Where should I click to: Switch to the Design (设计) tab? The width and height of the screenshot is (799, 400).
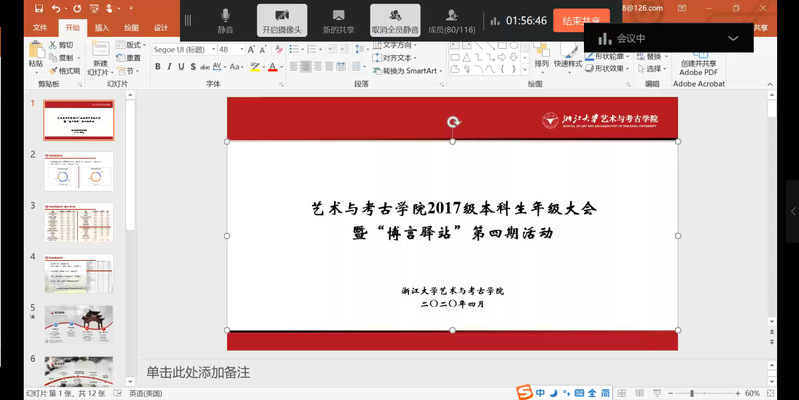[161, 28]
